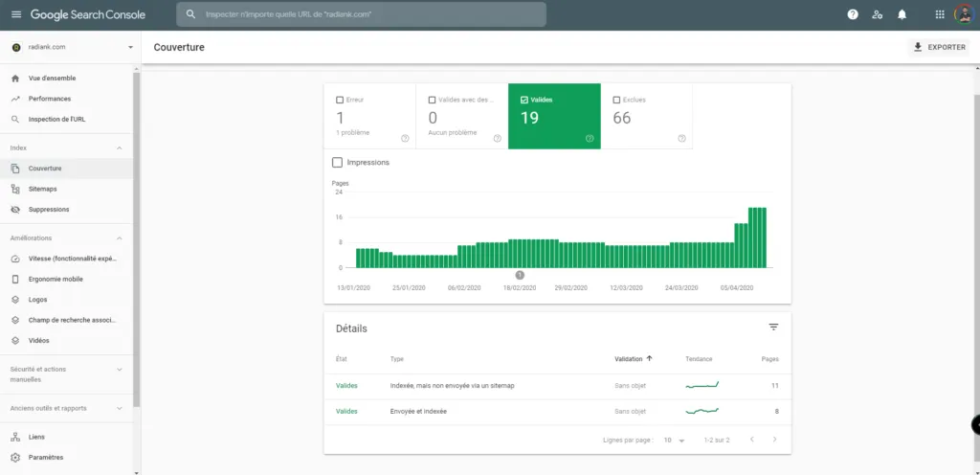Click trend sparkline of the 'Envoyée et indexée' row
The height and width of the screenshot is (475, 980).
pos(702,411)
